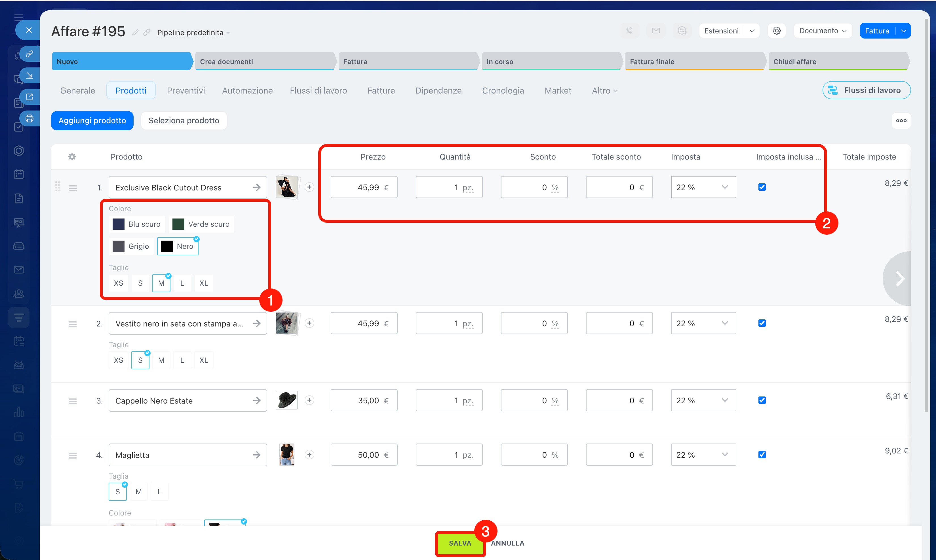Toggle tax included checkbox for Maglietta
Image resolution: width=936 pixels, height=560 pixels.
pos(762,454)
